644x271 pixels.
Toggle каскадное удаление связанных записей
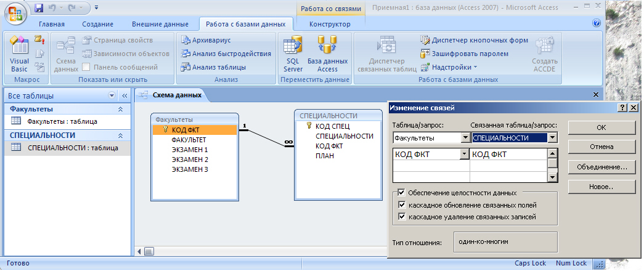click(x=402, y=217)
